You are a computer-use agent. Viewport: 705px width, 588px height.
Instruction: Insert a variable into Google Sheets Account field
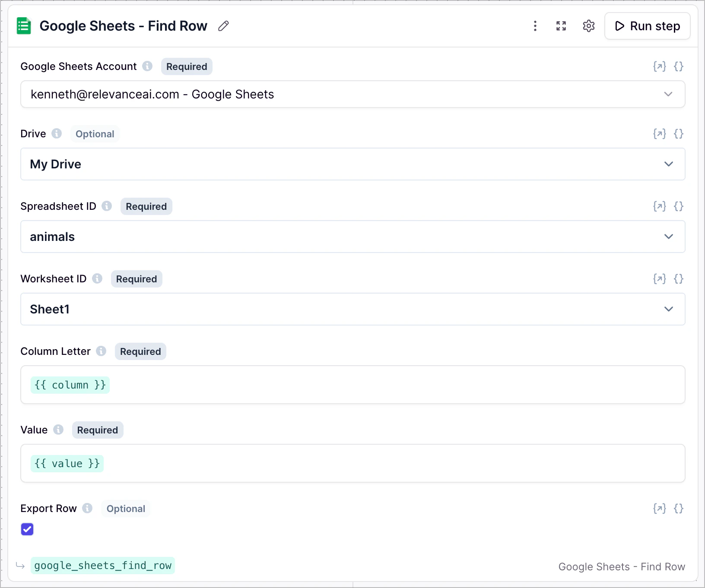coord(659,66)
